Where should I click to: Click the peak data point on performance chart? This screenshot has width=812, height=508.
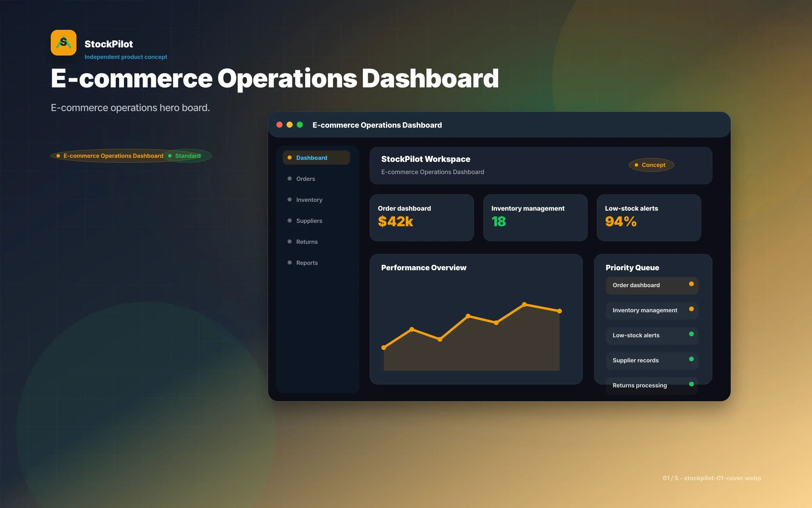524,304
